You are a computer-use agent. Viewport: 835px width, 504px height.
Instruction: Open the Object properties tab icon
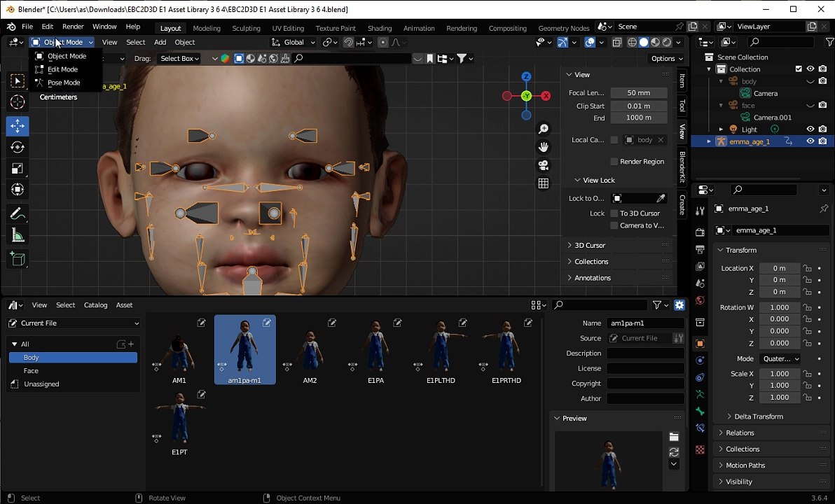[701, 344]
